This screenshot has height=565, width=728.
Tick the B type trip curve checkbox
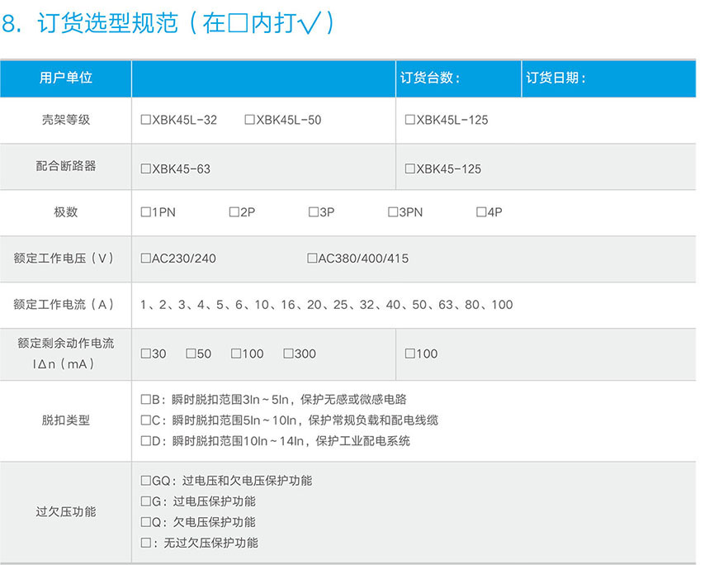[x=146, y=400]
